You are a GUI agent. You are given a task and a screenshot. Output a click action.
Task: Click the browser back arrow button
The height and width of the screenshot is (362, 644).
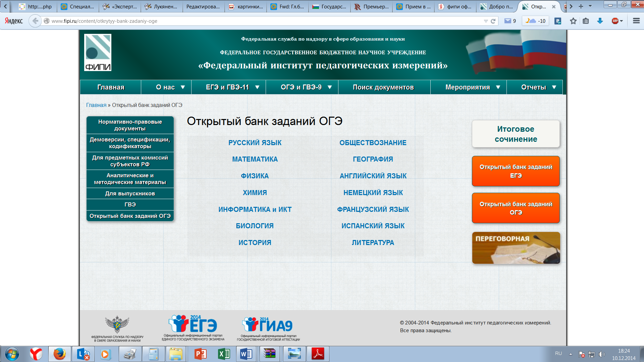[35, 21]
